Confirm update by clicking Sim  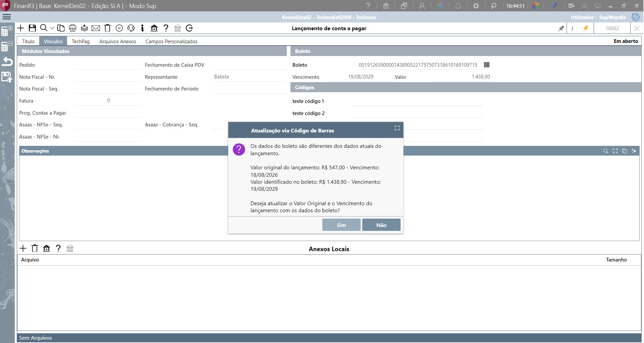click(341, 225)
